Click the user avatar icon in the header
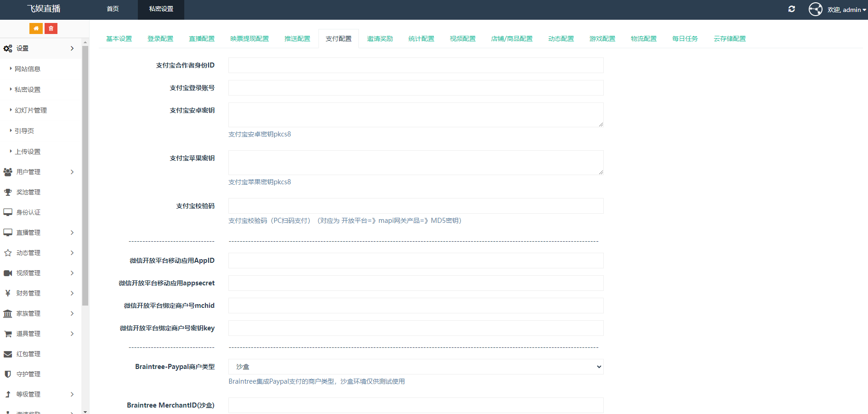Viewport: 868px width, 414px height. pyautogui.click(x=815, y=9)
